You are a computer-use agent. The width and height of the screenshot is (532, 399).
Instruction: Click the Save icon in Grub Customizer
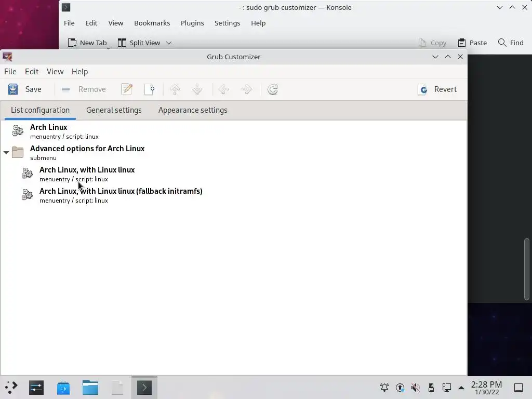pyautogui.click(x=13, y=89)
